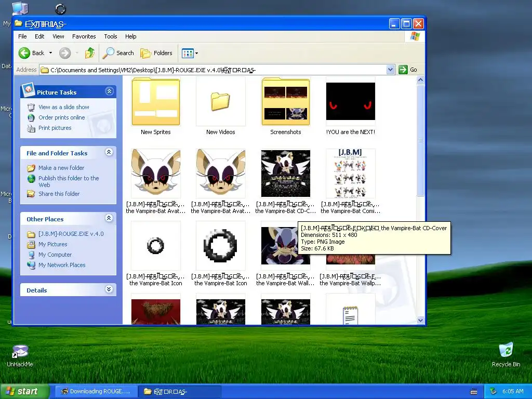Select the red landscape thumbnail in bottom row

(x=156, y=312)
